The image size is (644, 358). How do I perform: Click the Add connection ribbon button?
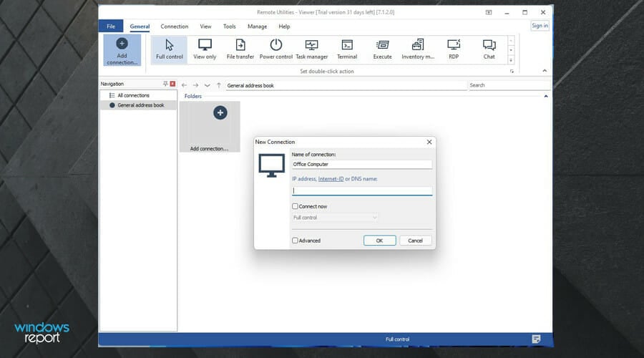122,50
